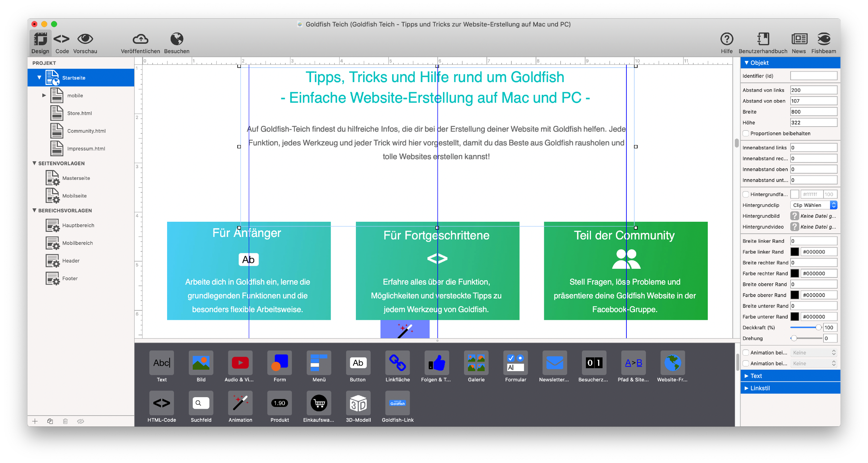
Task: Collapse the Objekt panel section
Action: [746, 63]
